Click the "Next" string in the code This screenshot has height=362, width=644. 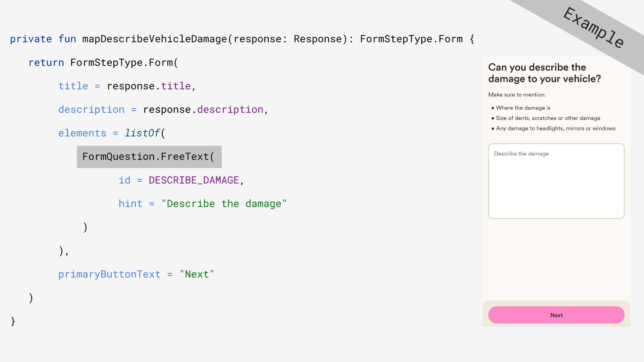197,275
